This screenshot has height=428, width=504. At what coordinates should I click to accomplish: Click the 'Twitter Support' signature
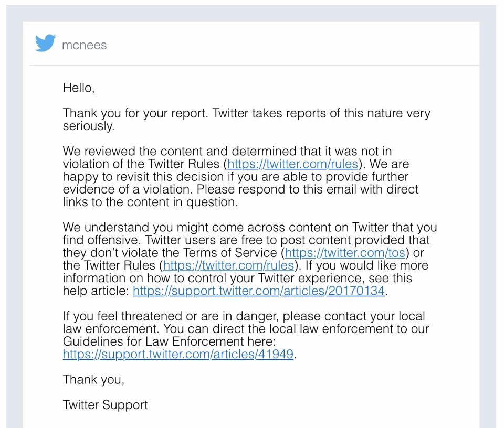[105, 405]
